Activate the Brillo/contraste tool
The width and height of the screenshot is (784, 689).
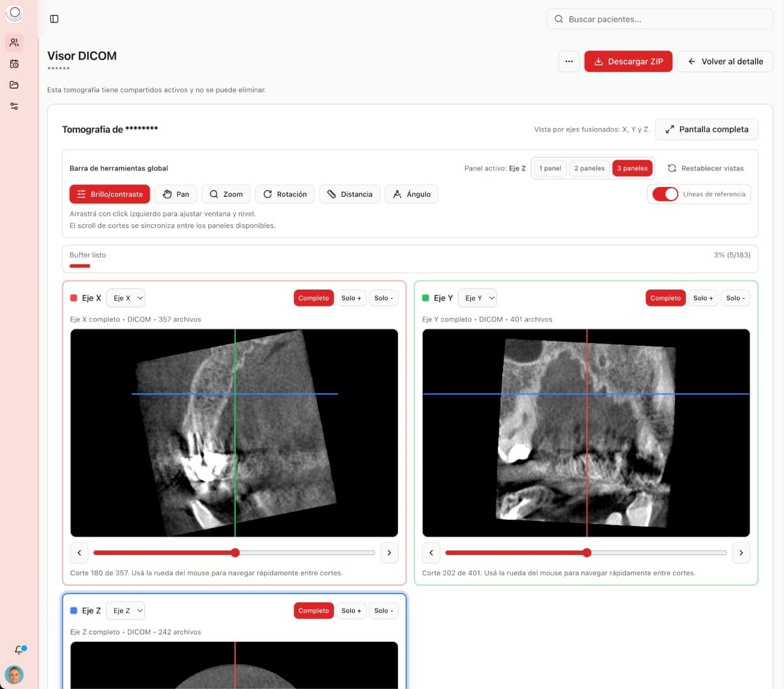coord(109,193)
